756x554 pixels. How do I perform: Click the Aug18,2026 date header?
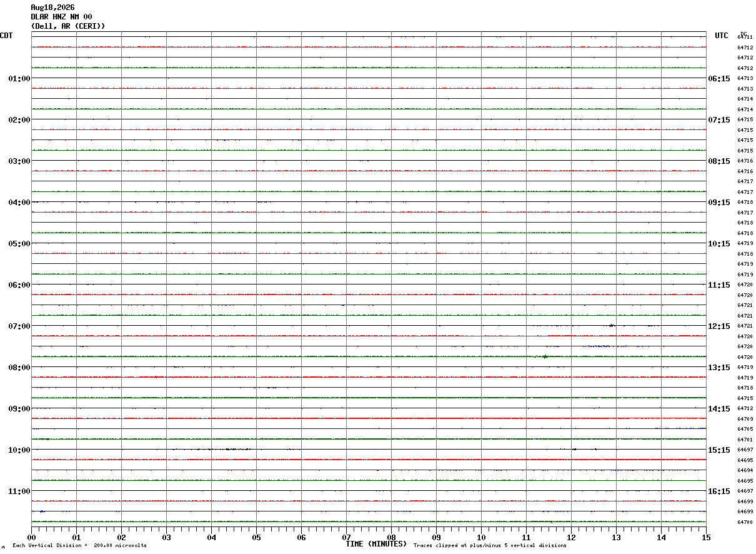(52, 8)
